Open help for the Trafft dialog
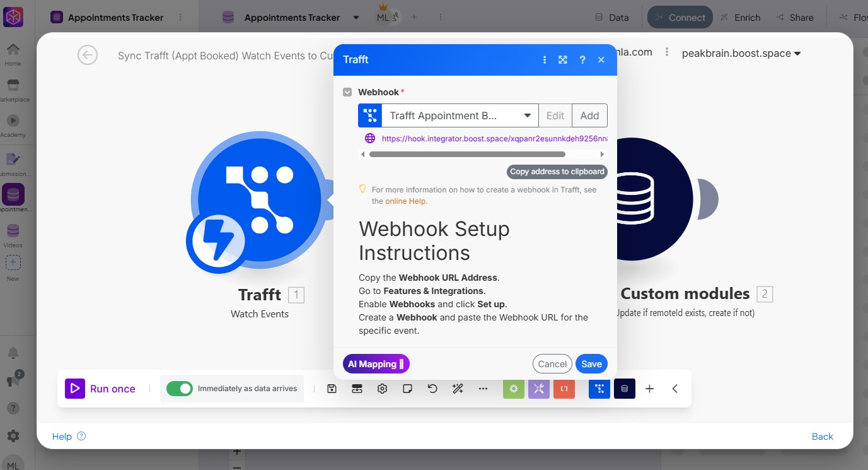 click(x=582, y=60)
